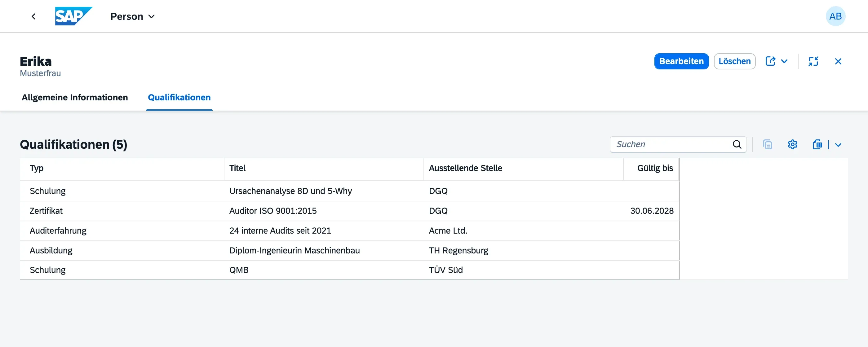Open the Person title dropdown
This screenshot has height=347, width=868.
point(132,16)
